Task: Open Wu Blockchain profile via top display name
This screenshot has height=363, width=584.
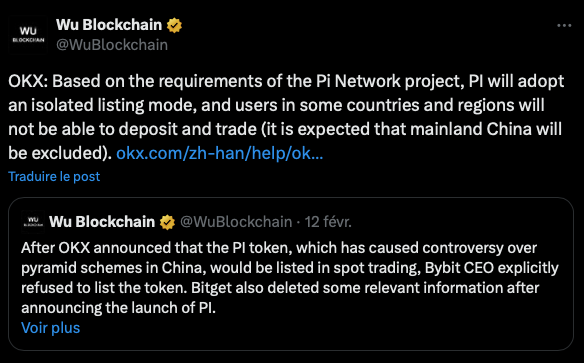Action: (x=109, y=25)
